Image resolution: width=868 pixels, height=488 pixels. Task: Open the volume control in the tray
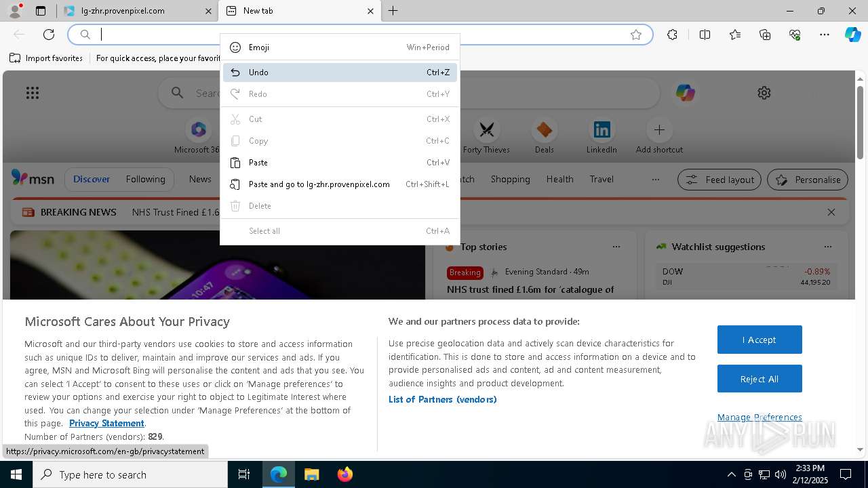(780, 474)
